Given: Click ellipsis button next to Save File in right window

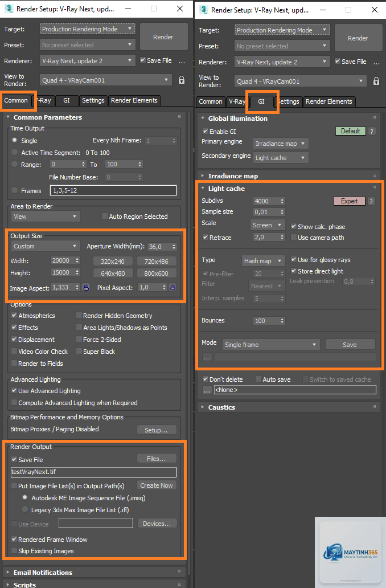Looking at the screenshot, I should pos(377,62).
